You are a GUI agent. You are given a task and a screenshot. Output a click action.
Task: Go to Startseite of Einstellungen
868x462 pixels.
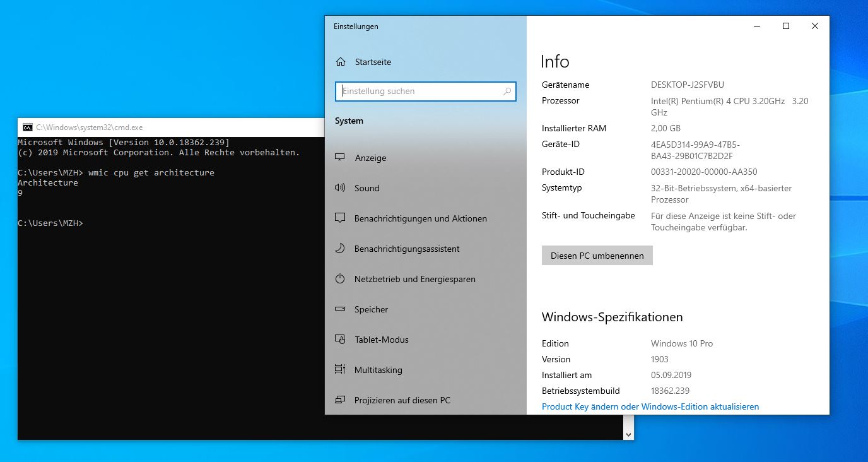426,62
